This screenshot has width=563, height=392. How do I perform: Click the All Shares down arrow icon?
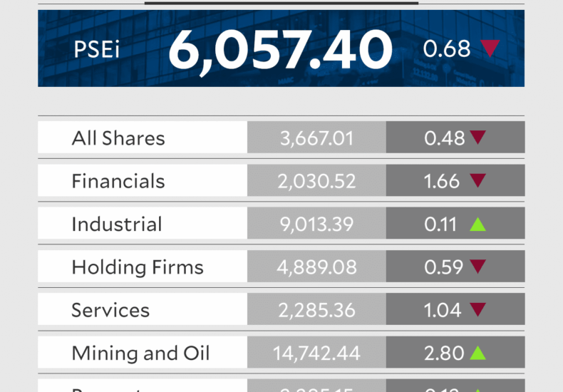click(x=477, y=138)
